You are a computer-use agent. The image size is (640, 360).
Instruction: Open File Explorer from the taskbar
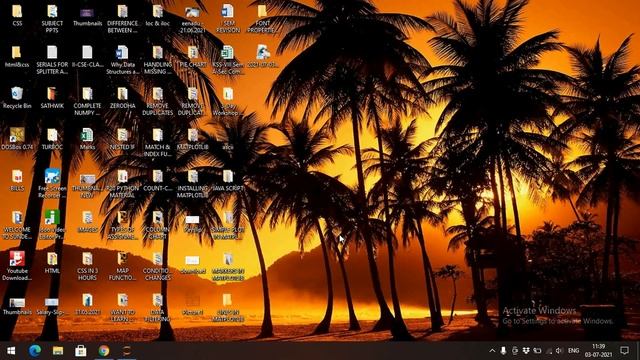[x=58, y=351]
